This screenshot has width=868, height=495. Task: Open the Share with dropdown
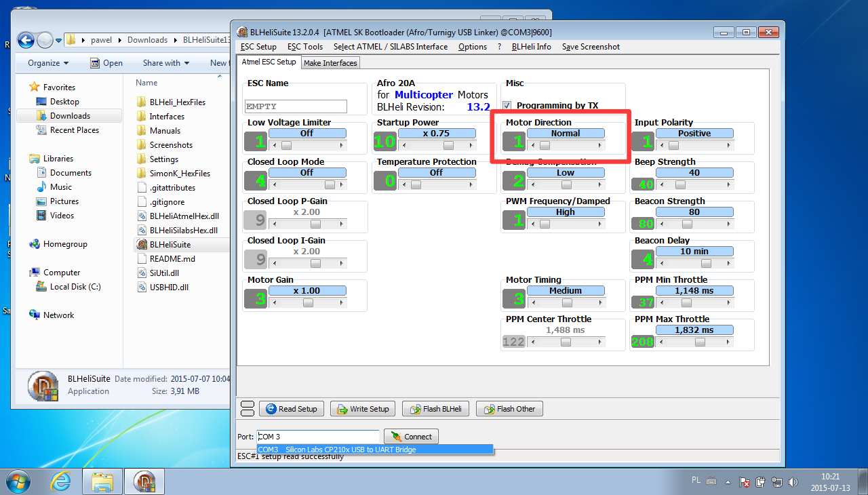(x=166, y=63)
